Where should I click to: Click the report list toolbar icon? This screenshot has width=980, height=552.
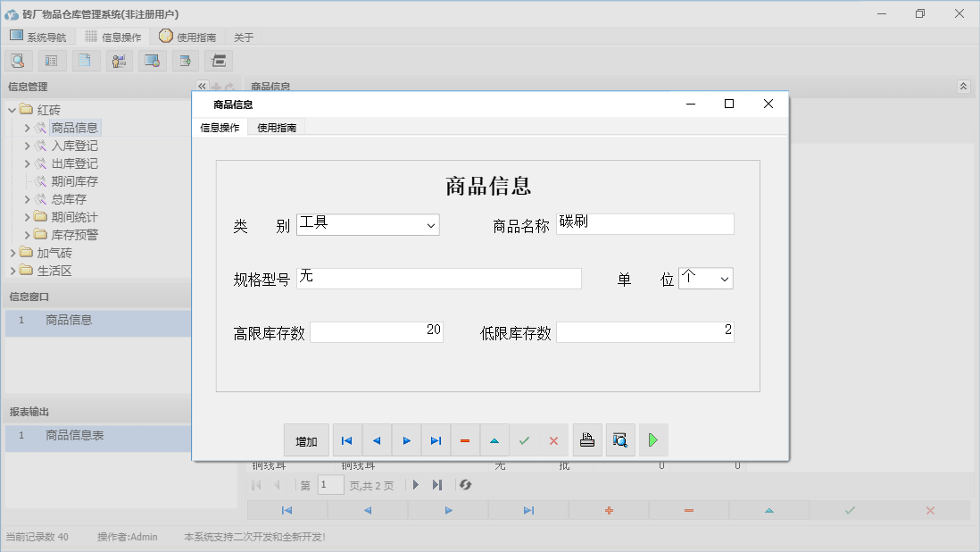click(51, 60)
